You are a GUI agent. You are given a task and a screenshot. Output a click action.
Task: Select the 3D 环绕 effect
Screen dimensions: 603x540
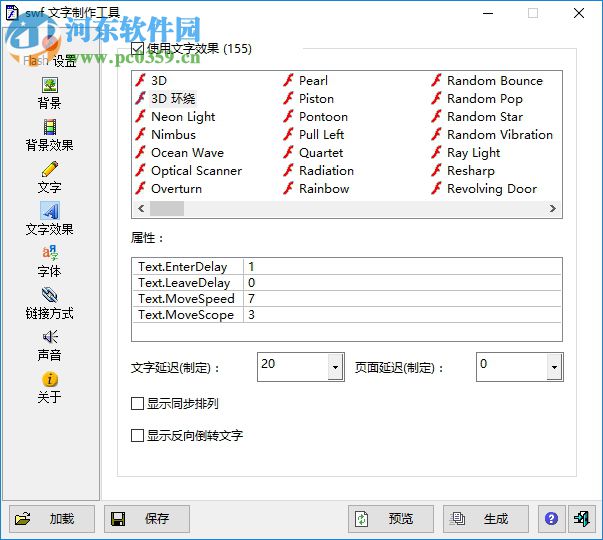click(x=173, y=98)
